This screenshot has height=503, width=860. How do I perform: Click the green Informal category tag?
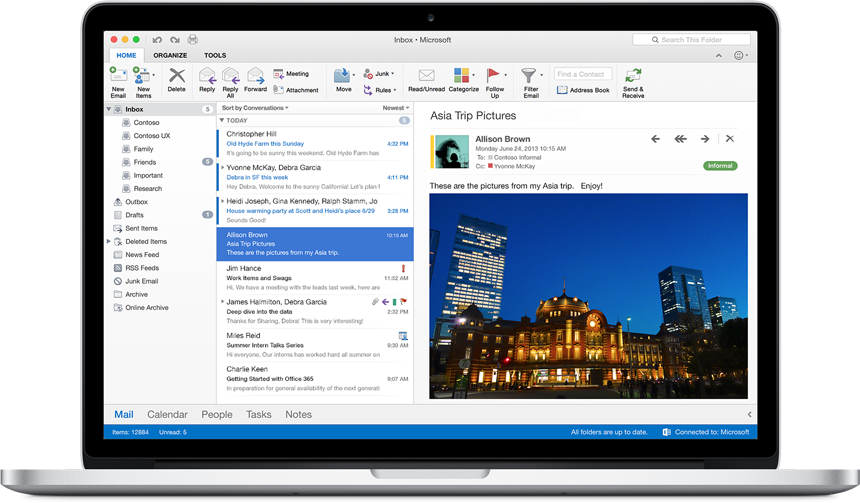click(x=720, y=166)
